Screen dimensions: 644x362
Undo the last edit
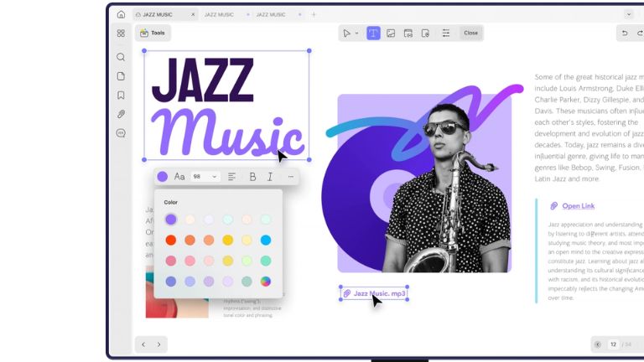pos(625,33)
